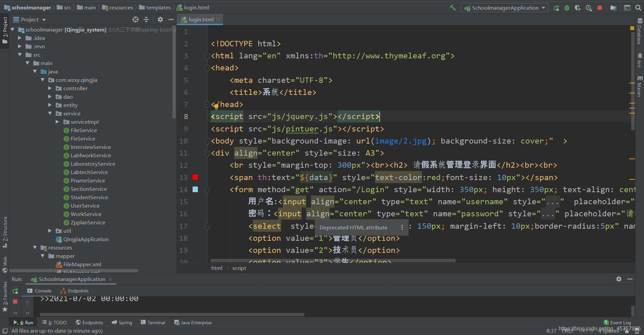Run with coverage icon in toolbar
This screenshot has height=335, width=644.
coord(578,8)
